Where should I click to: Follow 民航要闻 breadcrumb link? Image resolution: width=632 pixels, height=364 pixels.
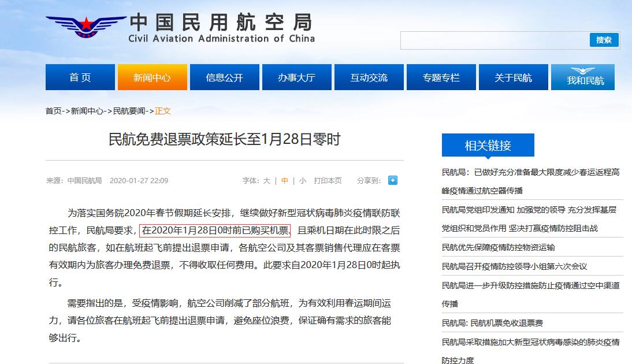(x=129, y=111)
